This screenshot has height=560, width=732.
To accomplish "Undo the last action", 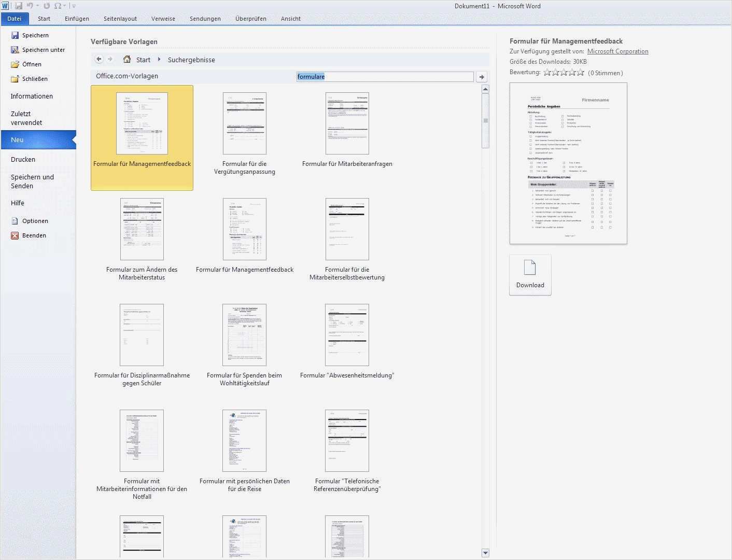I will [30, 6].
